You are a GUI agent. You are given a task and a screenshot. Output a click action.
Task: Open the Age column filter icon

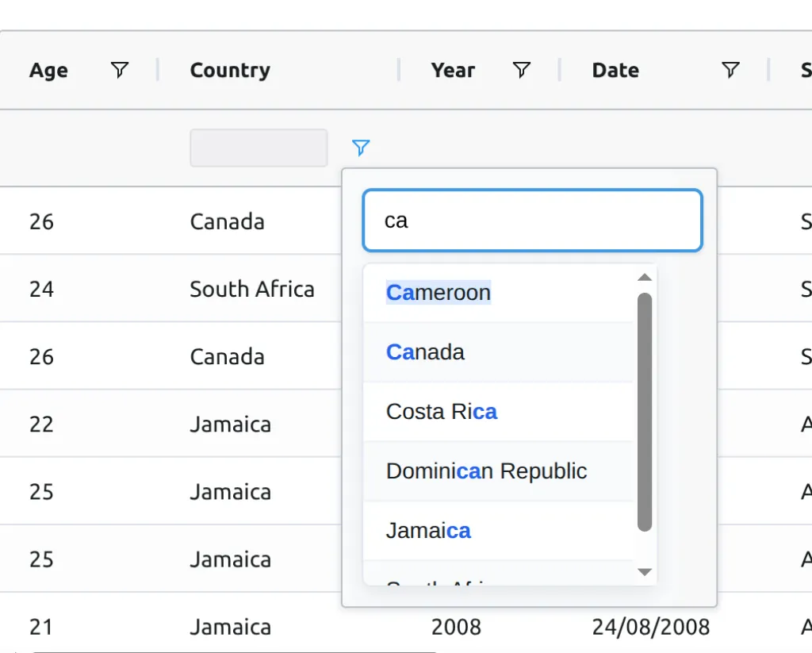click(x=120, y=70)
